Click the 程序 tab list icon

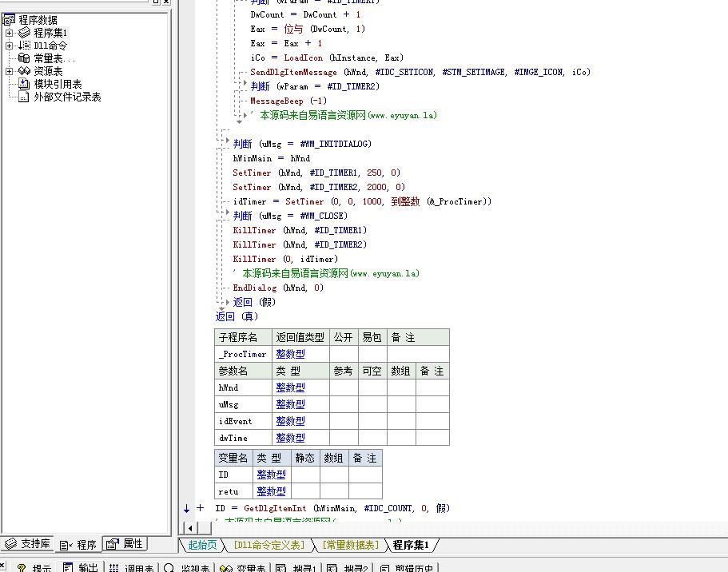(66, 545)
